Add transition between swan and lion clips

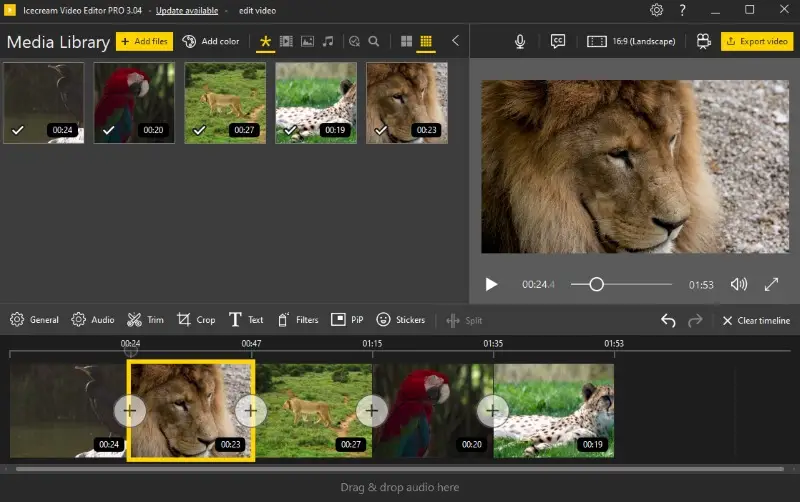(130, 410)
